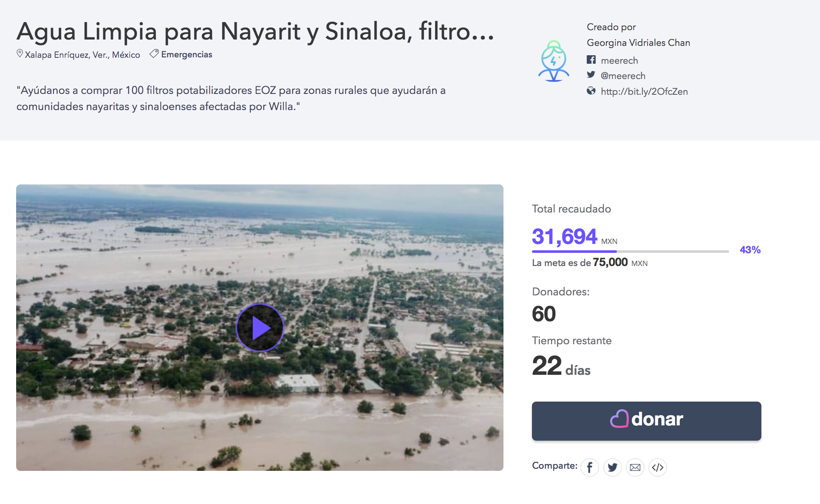The image size is (820, 504).
Task: Click the location pin icon
Action: 20,54
